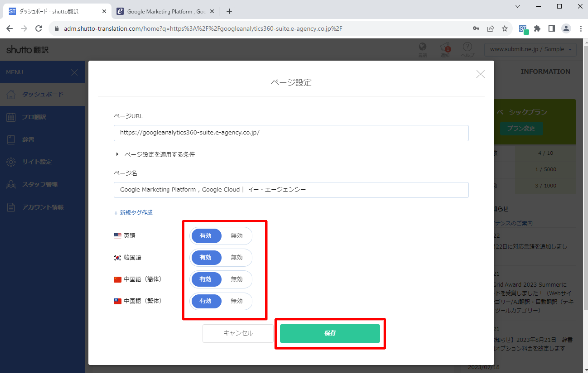Open the saved passwords key icon

[x=476, y=28]
